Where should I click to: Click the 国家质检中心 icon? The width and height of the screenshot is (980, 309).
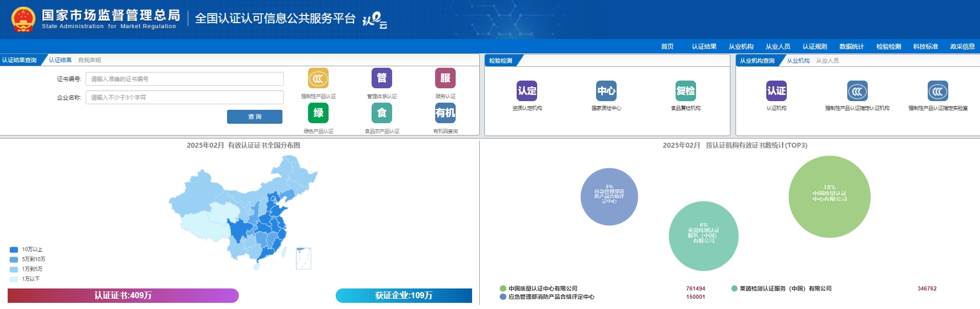point(606,91)
